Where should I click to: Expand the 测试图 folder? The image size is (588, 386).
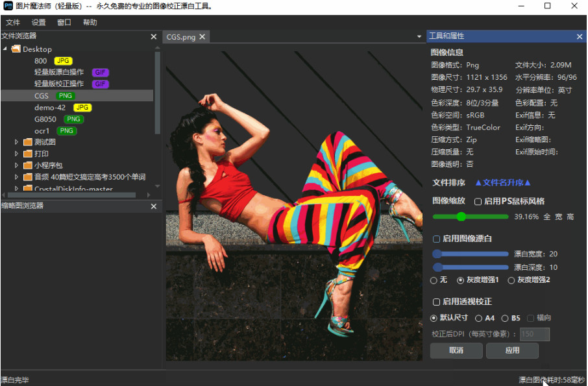coord(16,142)
